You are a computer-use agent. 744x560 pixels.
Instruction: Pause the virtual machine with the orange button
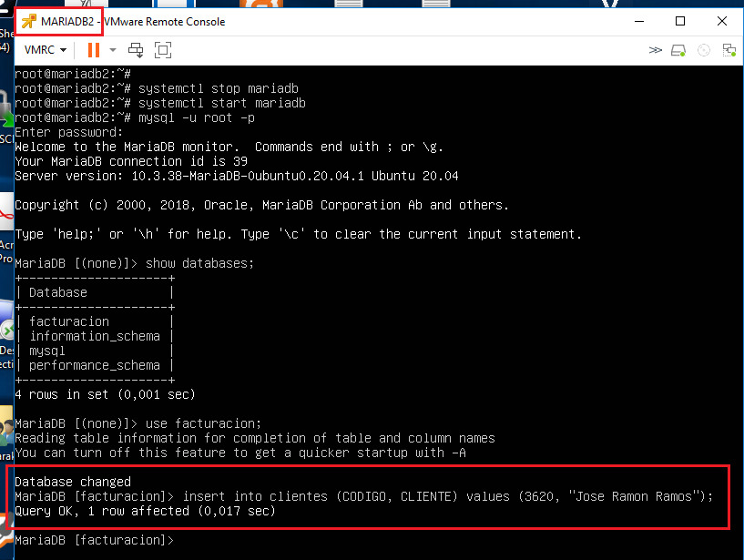tap(93, 49)
